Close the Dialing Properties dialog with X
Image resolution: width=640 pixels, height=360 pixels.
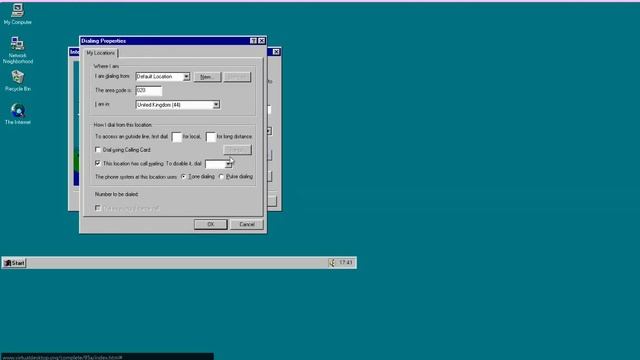(x=262, y=41)
